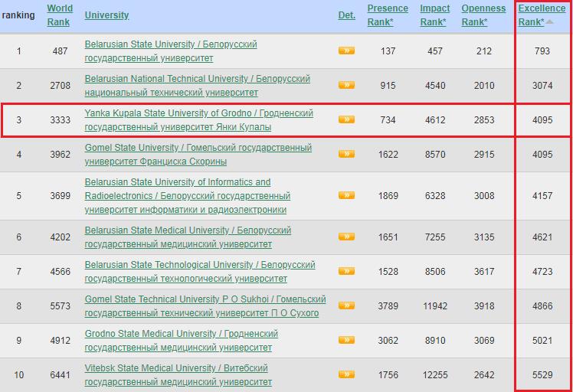Open details icon for Informatics and Radioelectronics university
The height and width of the screenshot is (392, 573).
coord(346,195)
